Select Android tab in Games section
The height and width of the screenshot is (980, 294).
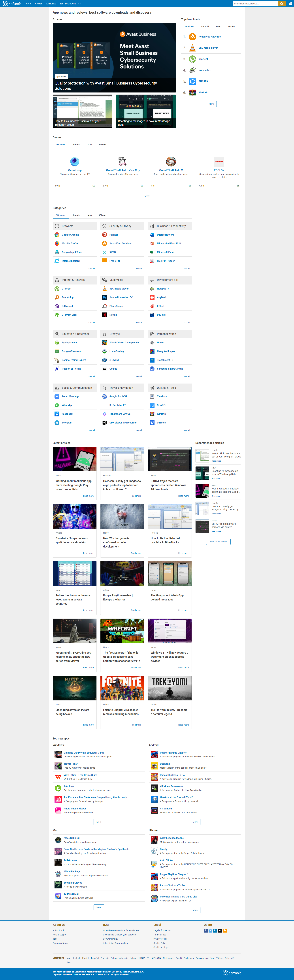tap(76, 145)
